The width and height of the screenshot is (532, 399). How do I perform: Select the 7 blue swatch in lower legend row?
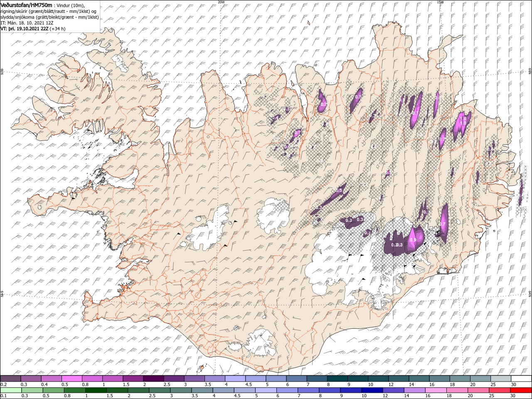tap(308, 390)
